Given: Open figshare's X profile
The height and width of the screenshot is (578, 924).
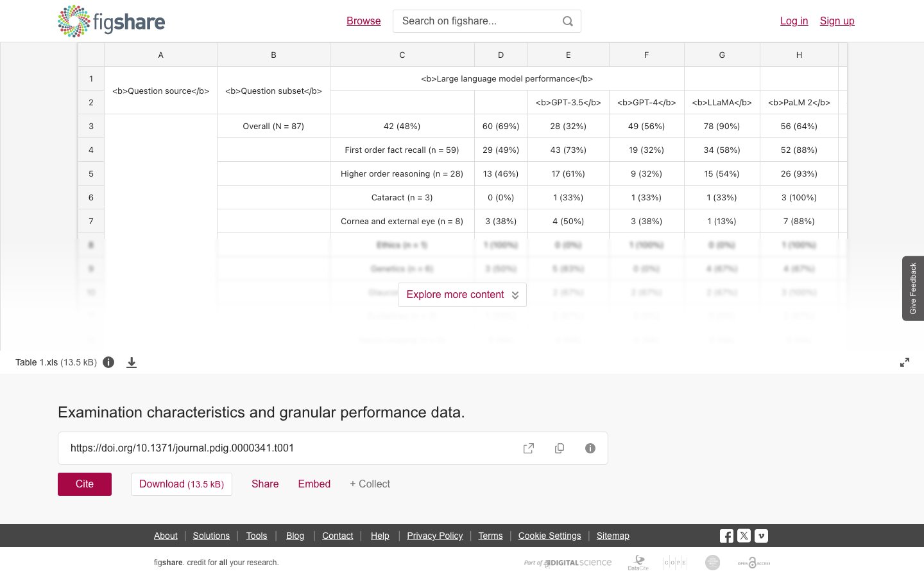Looking at the screenshot, I should click(x=744, y=536).
